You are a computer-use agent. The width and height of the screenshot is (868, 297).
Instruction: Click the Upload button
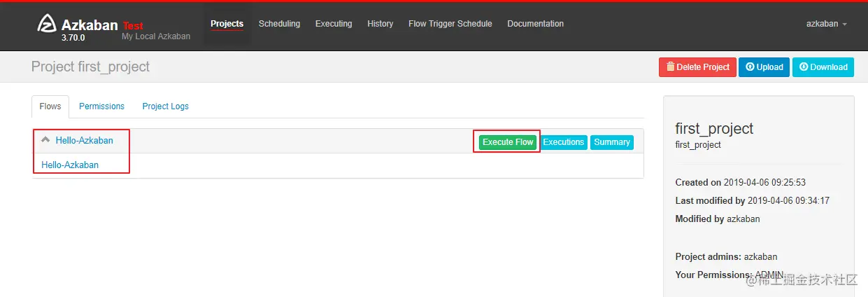click(x=764, y=67)
